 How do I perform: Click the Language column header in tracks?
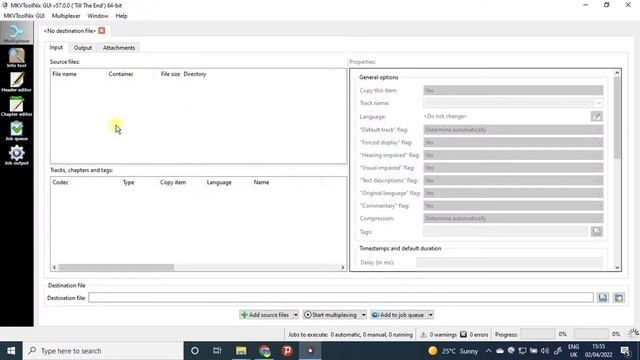pyautogui.click(x=228, y=182)
